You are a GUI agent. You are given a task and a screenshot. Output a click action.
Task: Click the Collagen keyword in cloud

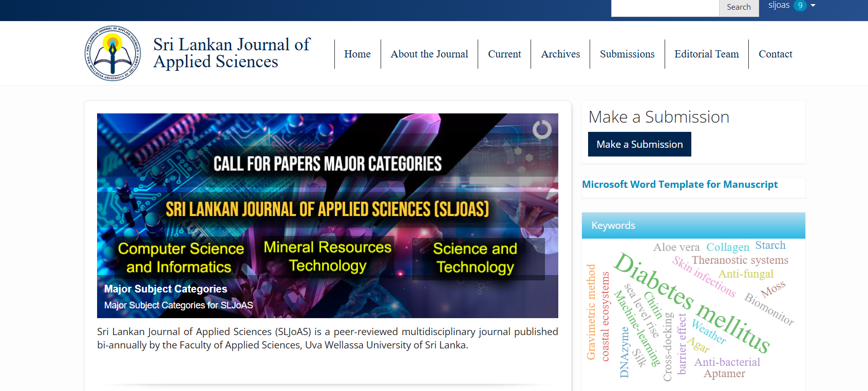[x=727, y=247]
